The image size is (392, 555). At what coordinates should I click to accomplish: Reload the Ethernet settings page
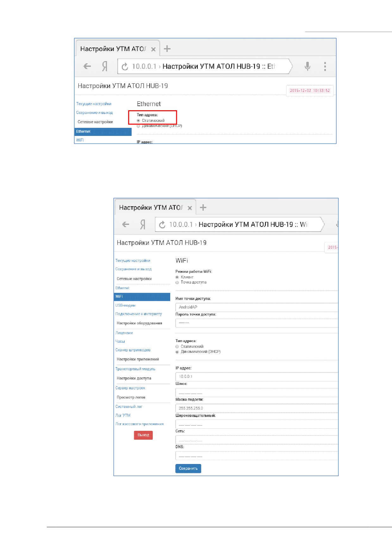(x=125, y=67)
